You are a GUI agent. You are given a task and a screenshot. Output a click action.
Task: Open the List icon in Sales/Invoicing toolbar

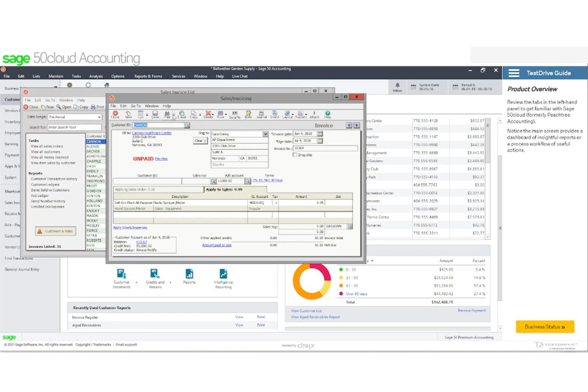coord(140,115)
